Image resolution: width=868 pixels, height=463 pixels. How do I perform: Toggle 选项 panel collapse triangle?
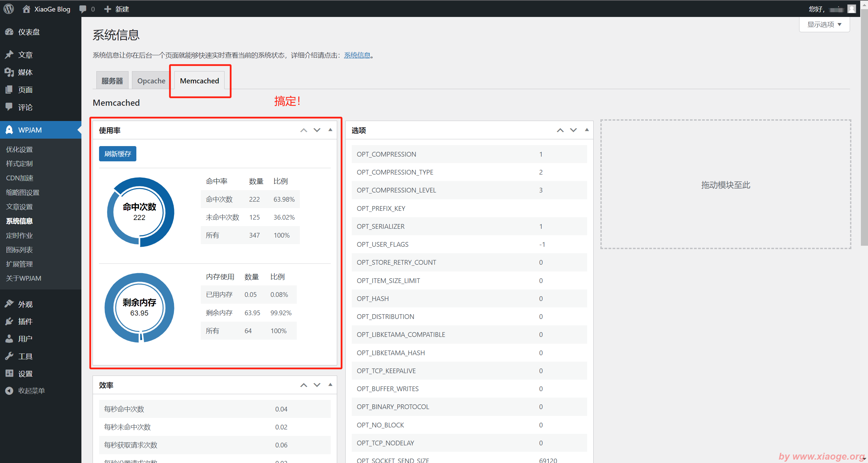(586, 130)
